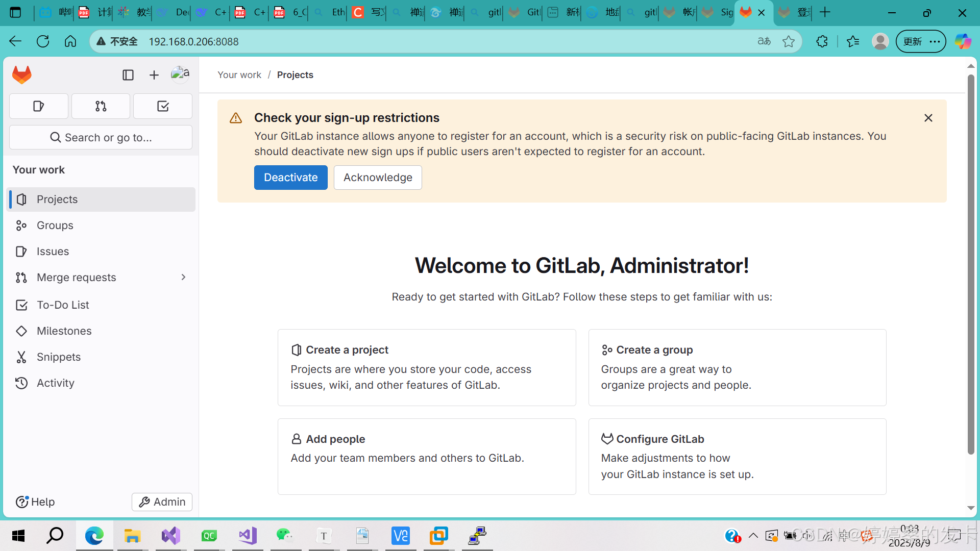The image size is (980, 551).
Task: Open the create new plus menu
Action: (154, 75)
